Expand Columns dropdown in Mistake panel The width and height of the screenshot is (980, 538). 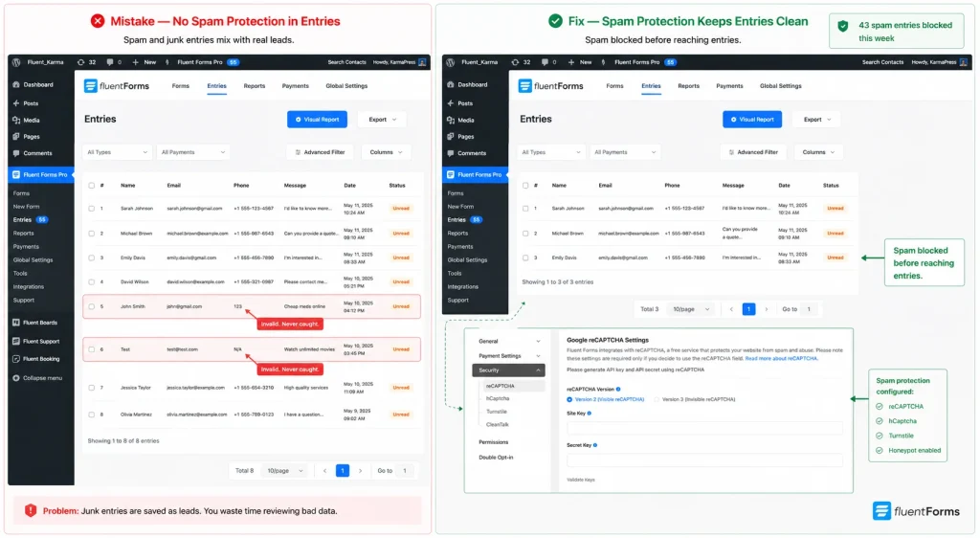pyautogui.click(x=386, y=152)
